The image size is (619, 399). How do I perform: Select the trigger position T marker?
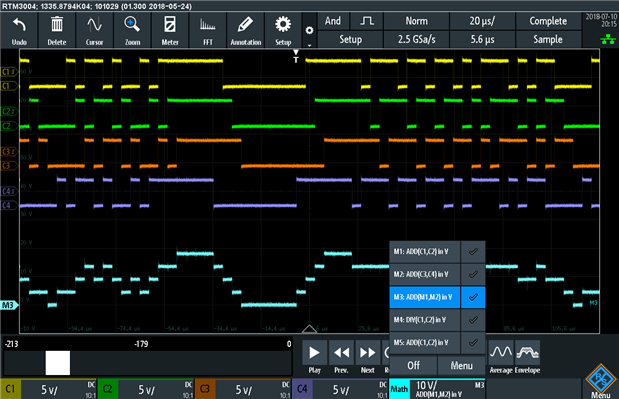pyautogui.click(x=296, y=56)
